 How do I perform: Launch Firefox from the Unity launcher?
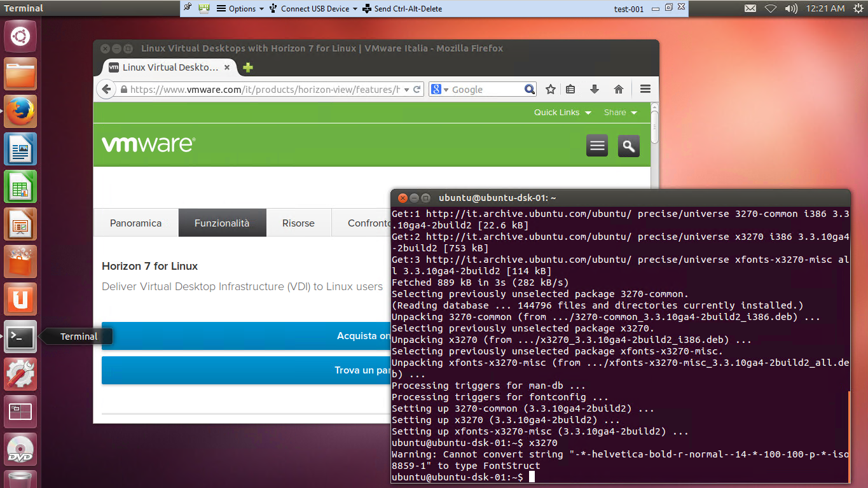[20, 112]
